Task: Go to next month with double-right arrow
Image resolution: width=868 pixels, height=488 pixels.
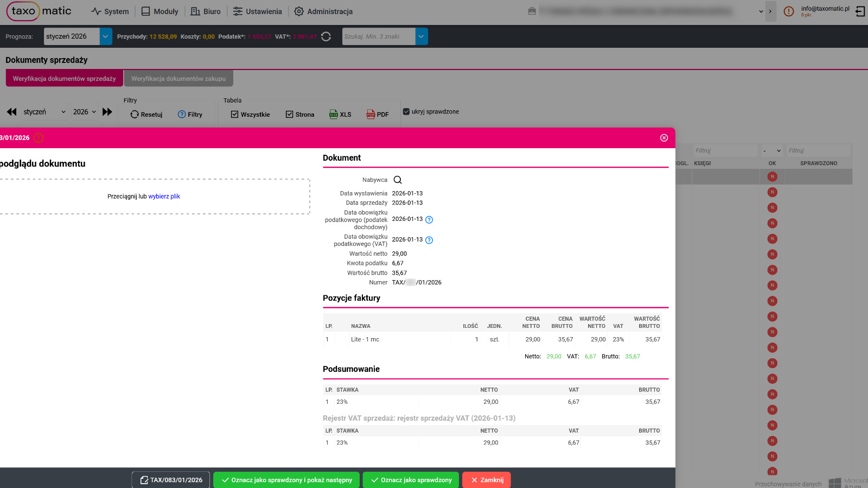Action: [x=107, y=112]
